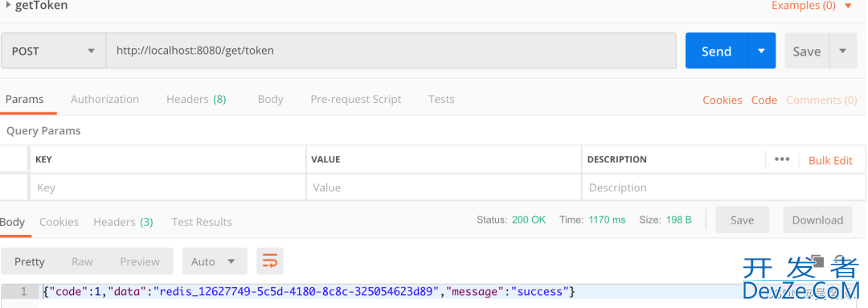Open the response Headers (3) tab
The image size is (868, 308).
tap(123, 222)
